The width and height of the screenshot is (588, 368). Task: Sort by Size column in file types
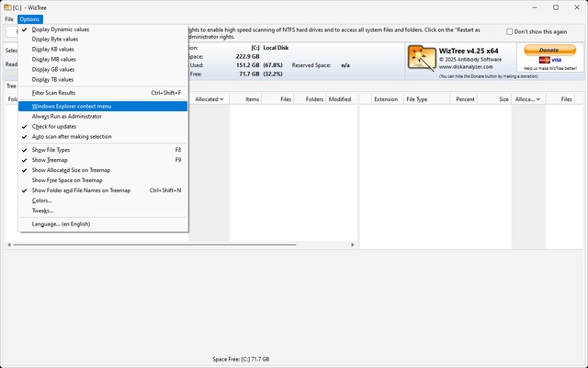tap(494, 99)
